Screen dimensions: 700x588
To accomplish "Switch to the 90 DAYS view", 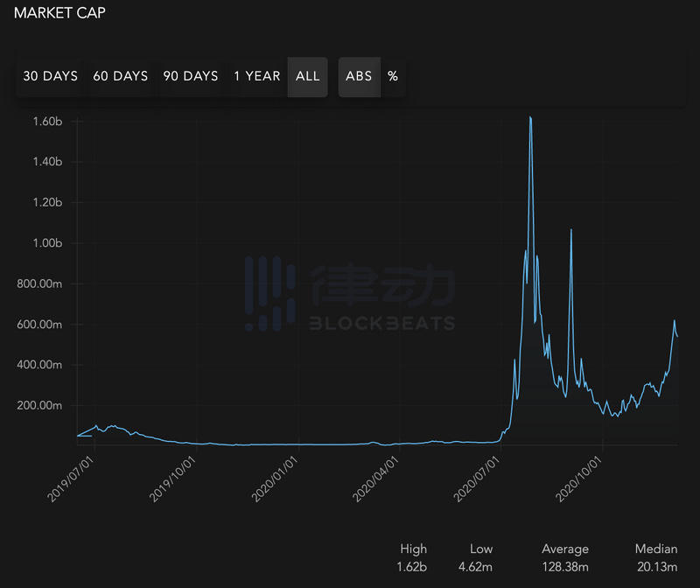I will 192,76.
